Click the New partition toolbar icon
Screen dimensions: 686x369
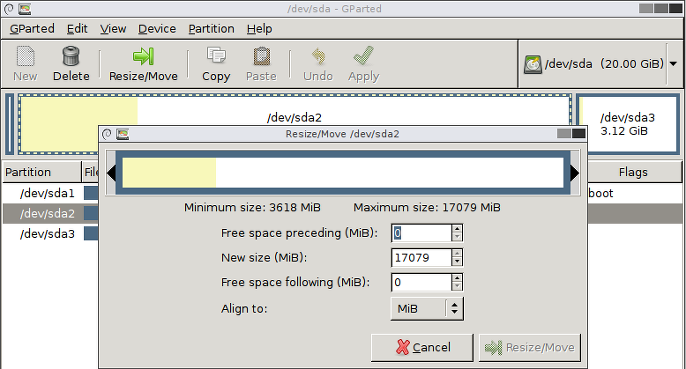click(x=25, y=56)
